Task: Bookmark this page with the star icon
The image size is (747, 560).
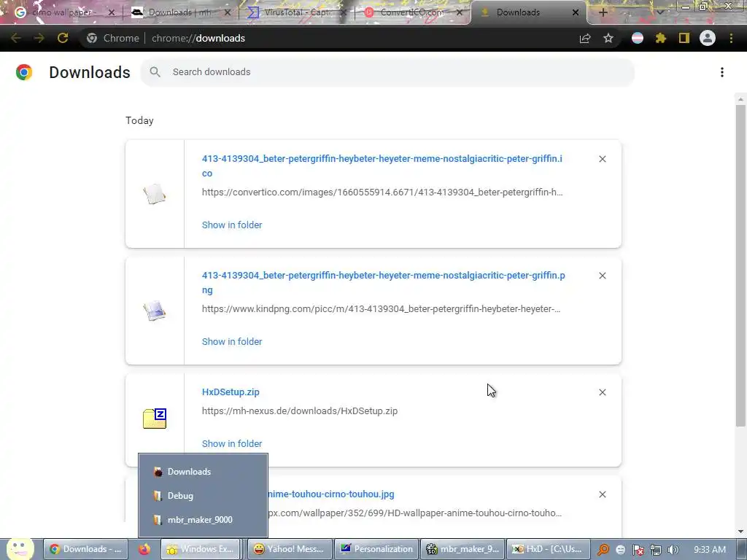Action: pyautogui.click(x=608, y=38)
